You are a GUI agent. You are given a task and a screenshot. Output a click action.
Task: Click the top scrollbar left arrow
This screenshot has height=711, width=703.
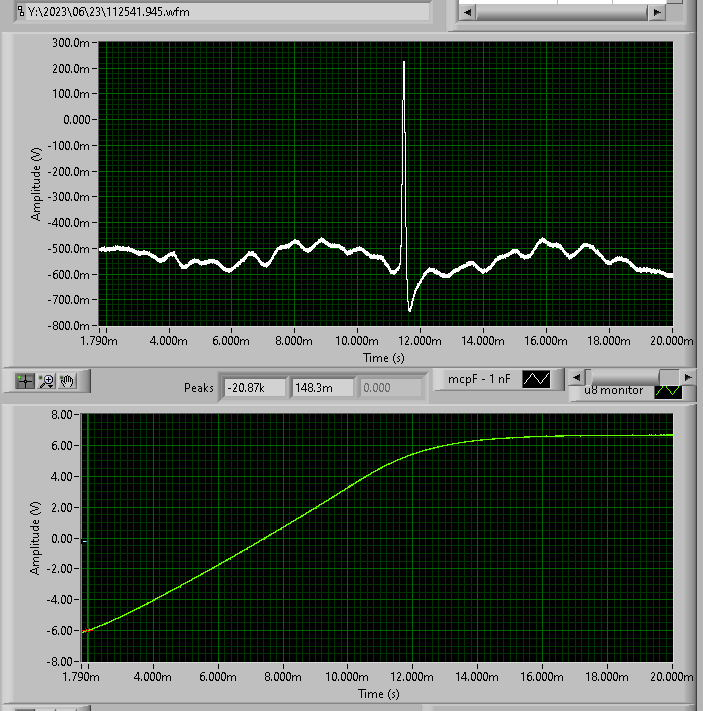click(468, 12)
